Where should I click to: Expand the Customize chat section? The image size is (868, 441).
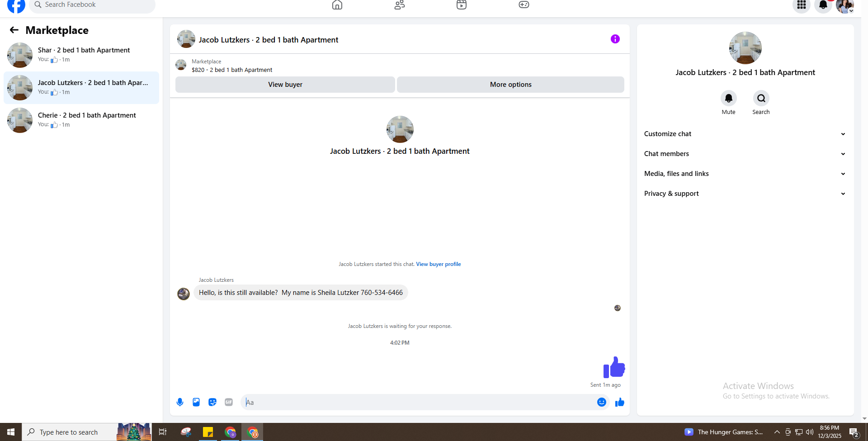pyautogui.click(x=745, y=134)
